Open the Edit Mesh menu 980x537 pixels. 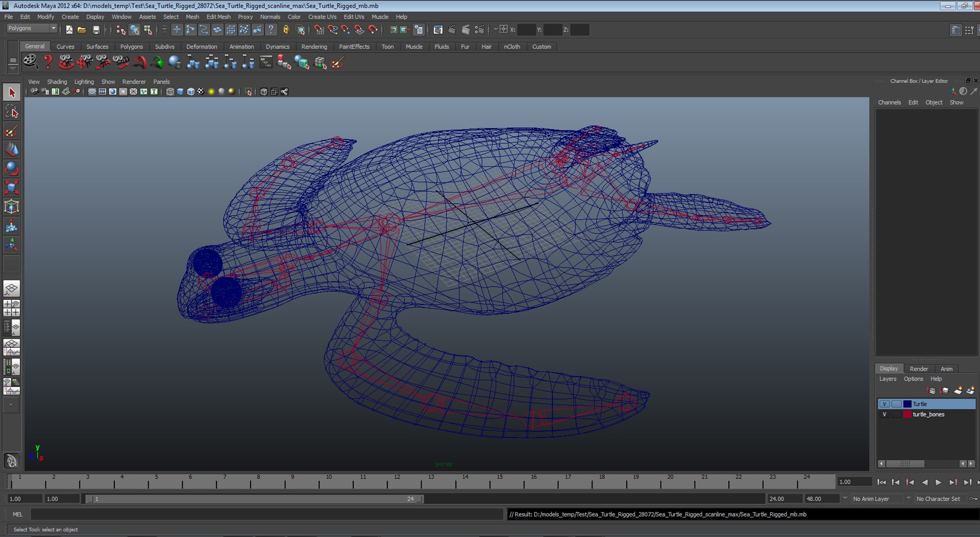click(x=218, y=17)
